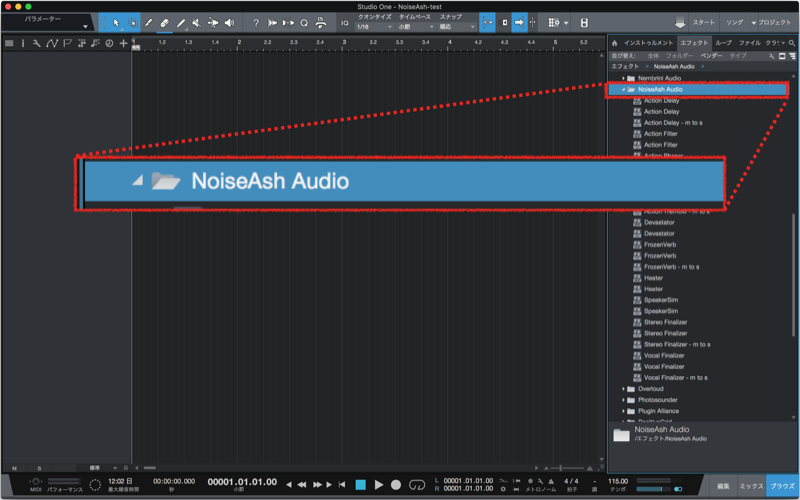Expand the Overloud folder
This screenshot has width=800, height=500.
[x=623, y=389]
